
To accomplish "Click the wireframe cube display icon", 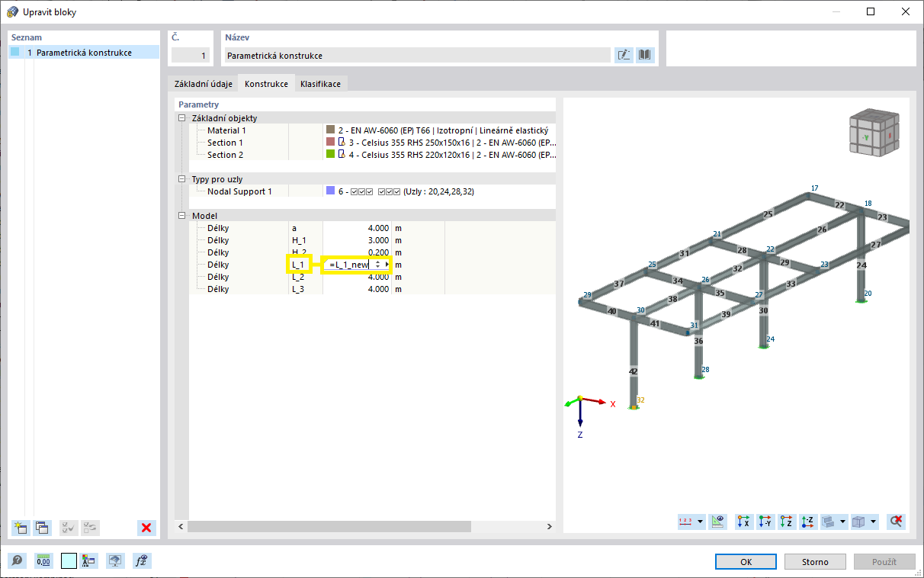I will pyautogui.click(x=859, y=522).
